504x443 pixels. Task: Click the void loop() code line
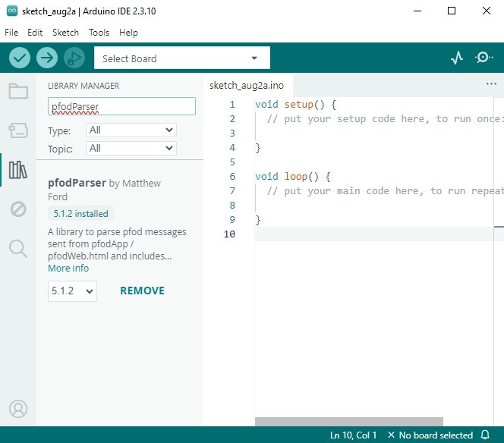pos(293,177)
